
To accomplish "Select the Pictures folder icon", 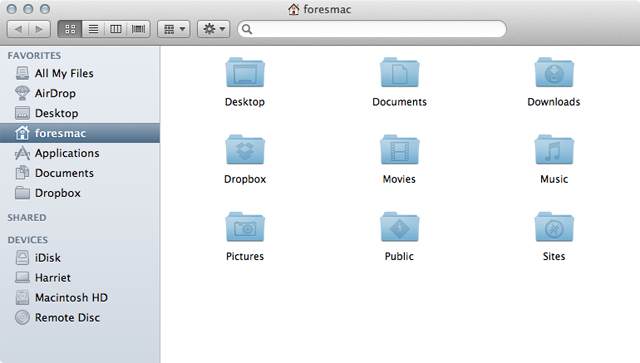I will pyautogui.click(x=245, y=227).
